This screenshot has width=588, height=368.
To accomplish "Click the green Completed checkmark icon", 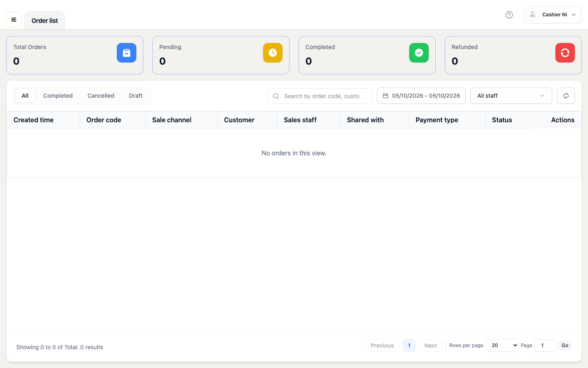I will click(x=419, y=53).
